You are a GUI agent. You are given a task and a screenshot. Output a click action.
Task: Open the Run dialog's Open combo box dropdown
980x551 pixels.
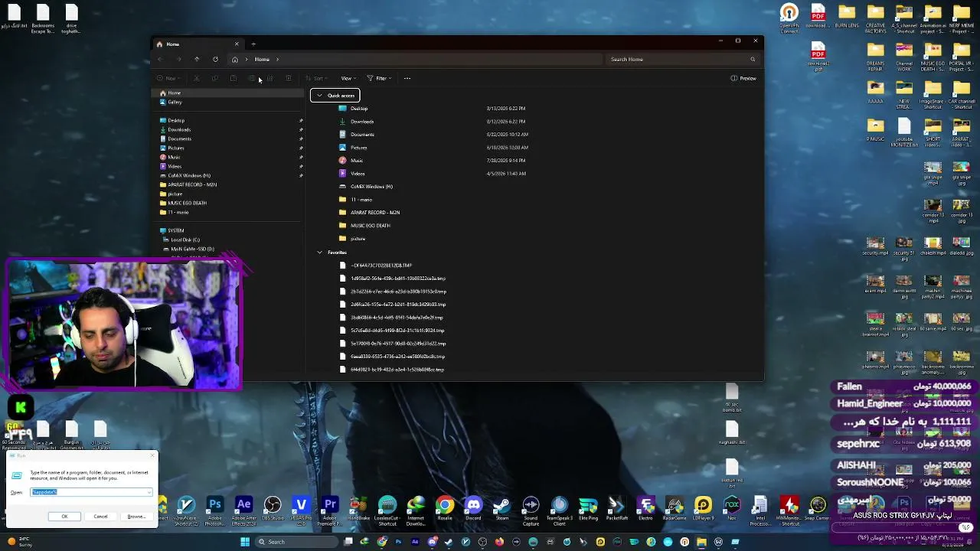(x=149, y=492)
